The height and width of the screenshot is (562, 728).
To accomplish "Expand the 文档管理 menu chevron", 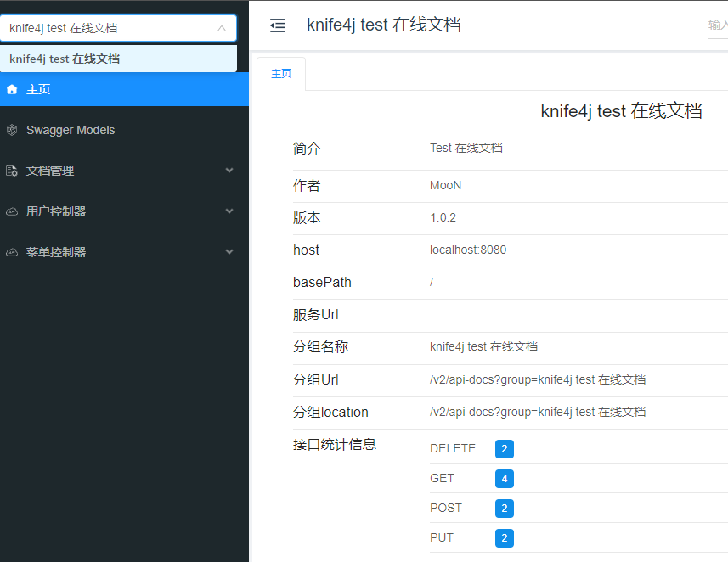I will pyautogui.click(x=229, y=171).
